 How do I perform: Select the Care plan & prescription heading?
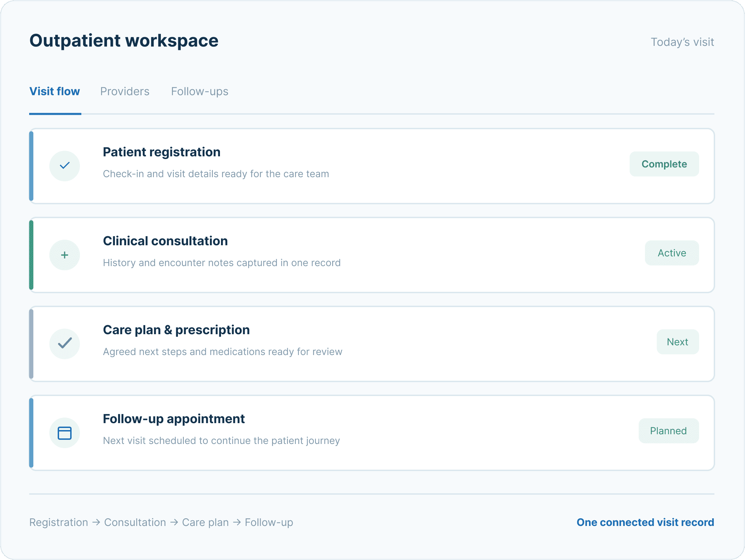pyautogui.click(x=177, y=330)
